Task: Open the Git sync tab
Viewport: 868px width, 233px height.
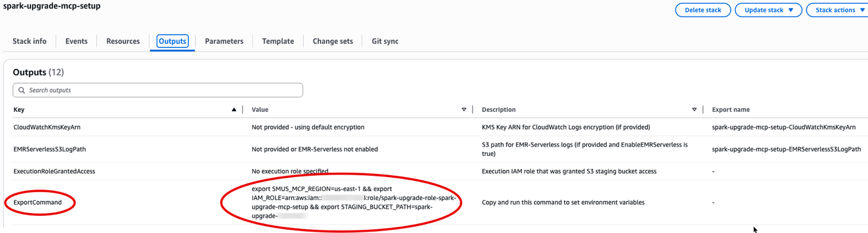Action: pos(385,41)
